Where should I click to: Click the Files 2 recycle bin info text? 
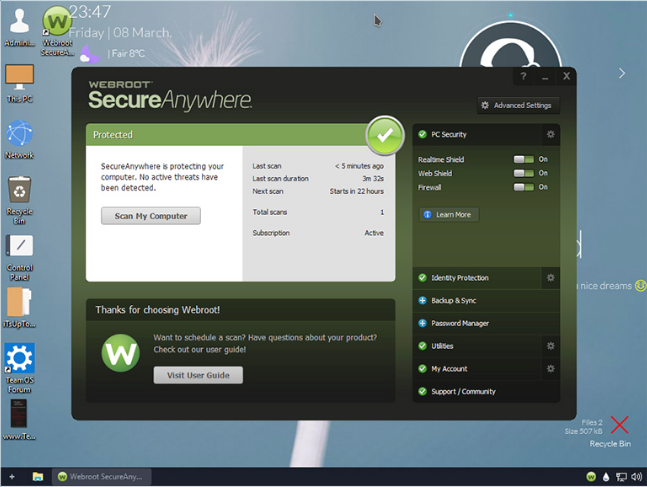point(592,422)
